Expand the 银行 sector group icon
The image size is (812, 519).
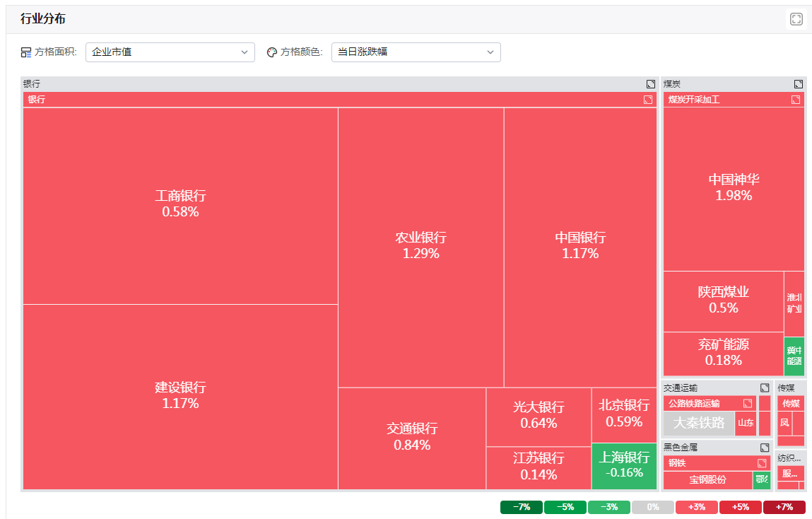tap(651, 84)
